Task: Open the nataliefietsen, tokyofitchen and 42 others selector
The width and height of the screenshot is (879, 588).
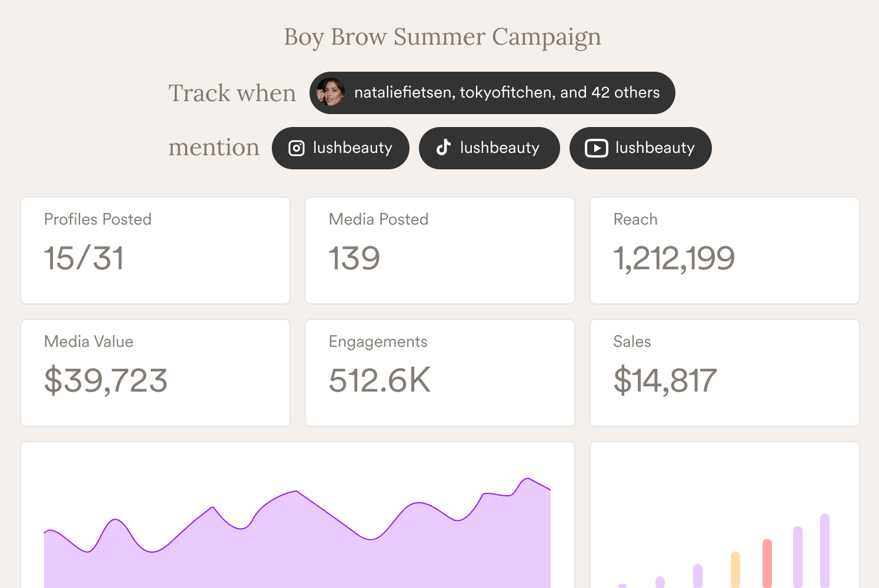Action: click(492, 93)
